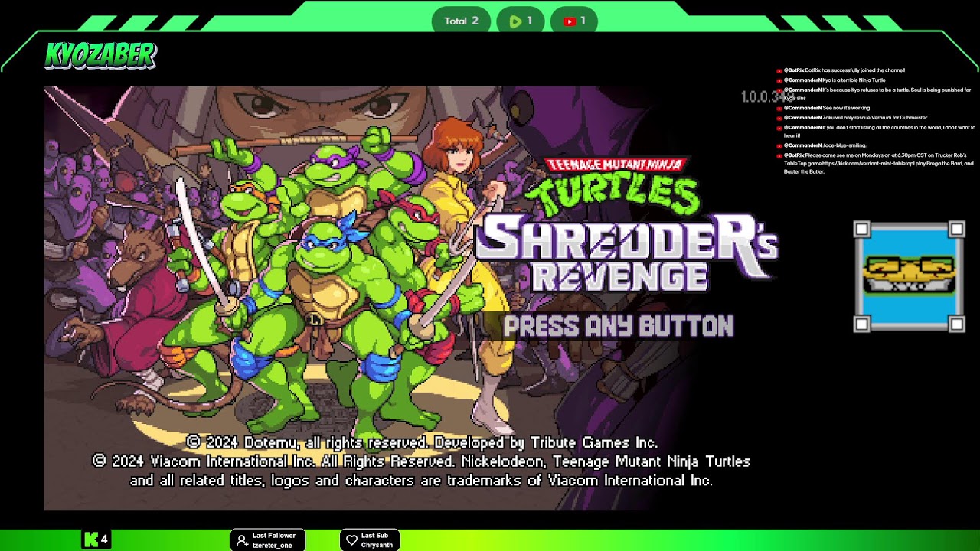Click PRESS ANY BUTTON on the title screen
The image size is (980, 551).
618,327
